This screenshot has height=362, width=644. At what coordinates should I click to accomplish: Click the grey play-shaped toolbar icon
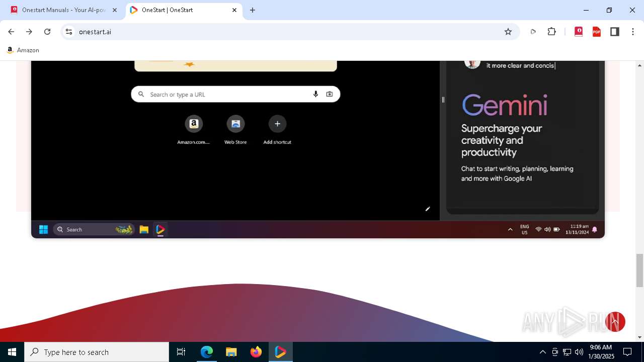click(533, 32)
